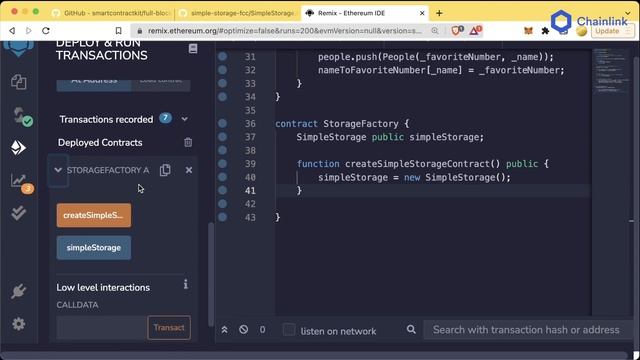Click the Transactions recorded count badge 7
640x360 pixels.
tap(165, 118)
